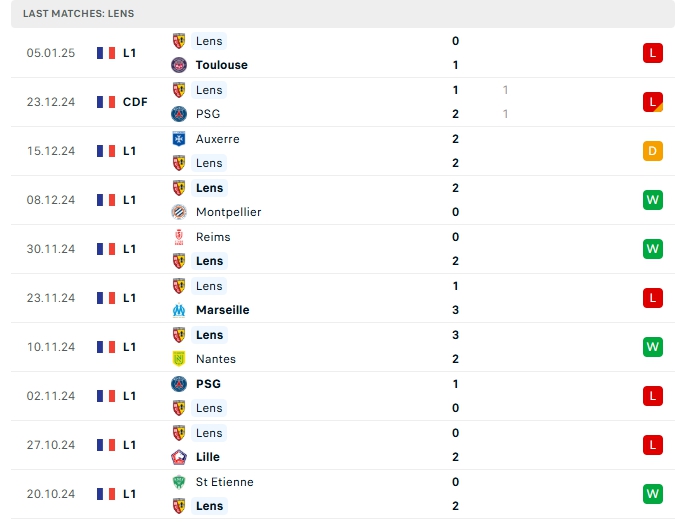Click the Montpellier club crest icon
The width and height of the screenshot is (686, 522).
(x=180, y=212)
